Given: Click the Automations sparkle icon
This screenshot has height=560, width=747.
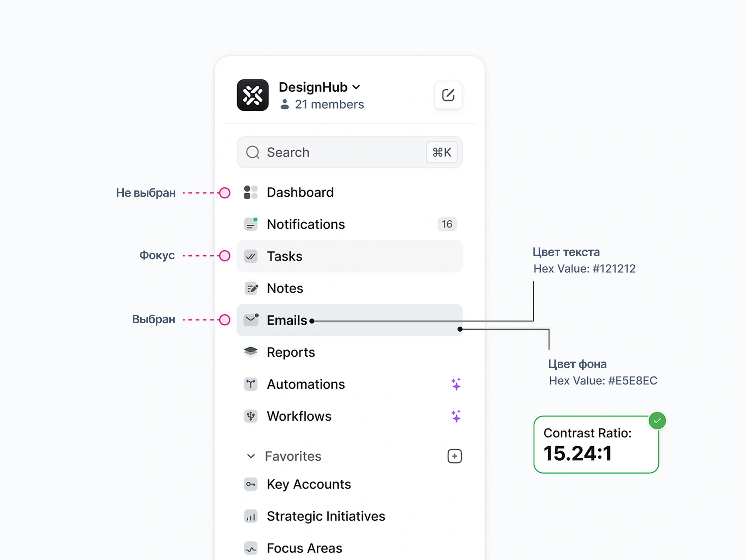Looking at the screenshot, I should coord(456,384).
